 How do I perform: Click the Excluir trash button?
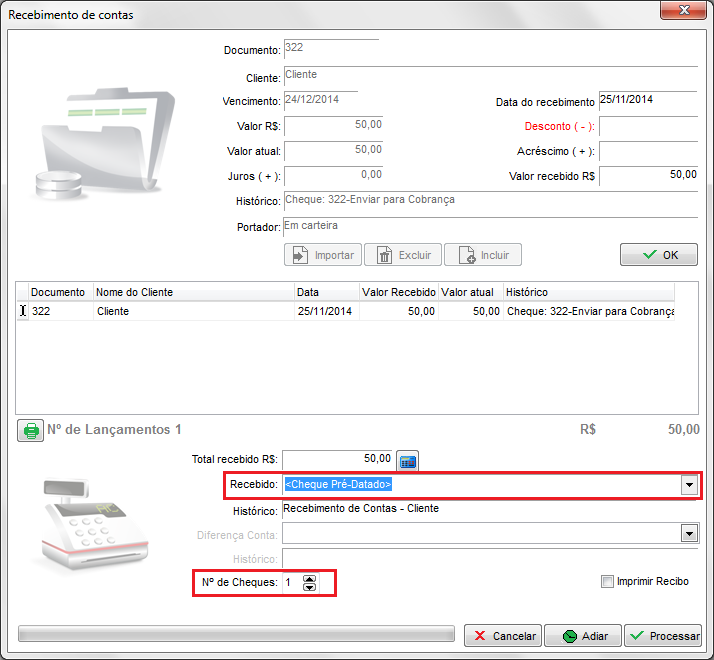[402, 255]
